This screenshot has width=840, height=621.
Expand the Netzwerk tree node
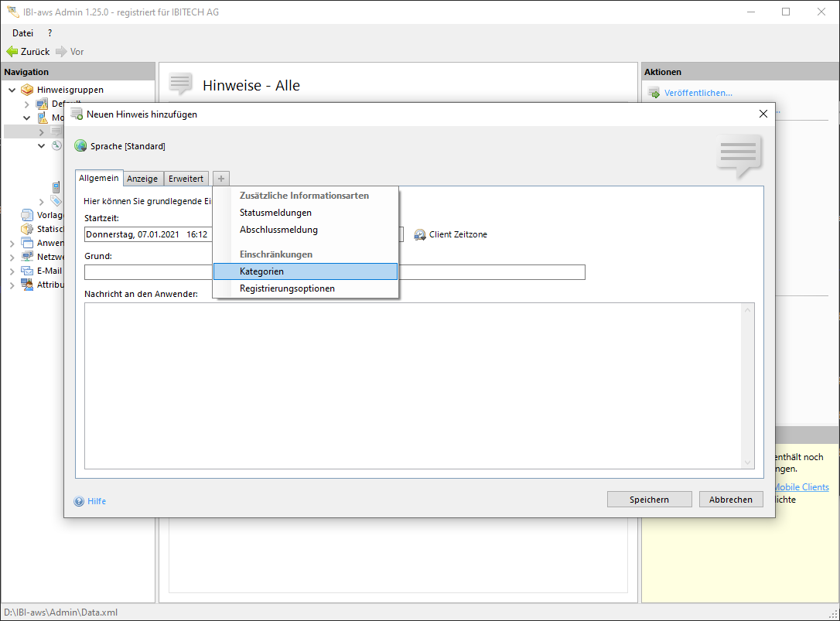[x=12, y=257]
